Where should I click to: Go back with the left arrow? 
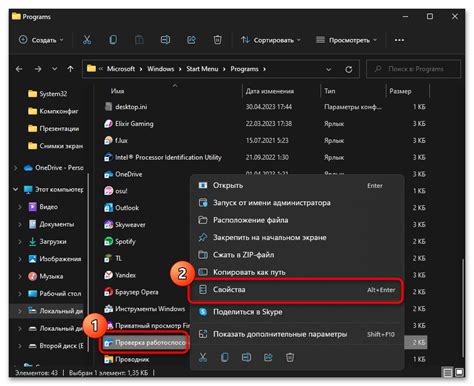click(19, 69)
